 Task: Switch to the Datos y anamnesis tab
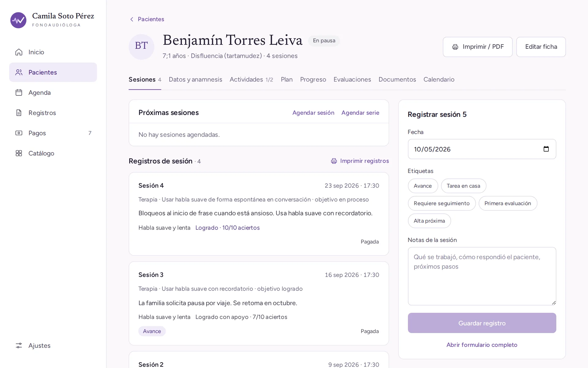tap(195, 79)
